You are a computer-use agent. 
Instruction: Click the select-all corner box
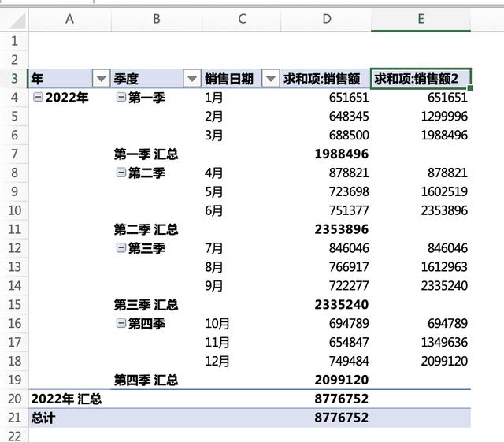tap(13, 19)
